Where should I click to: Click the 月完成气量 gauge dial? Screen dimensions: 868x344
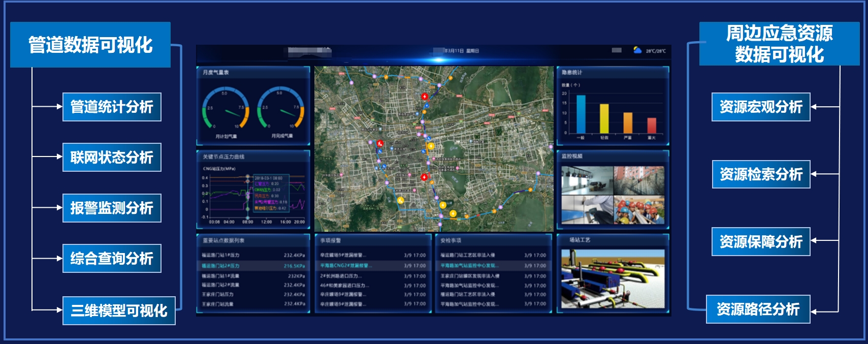[x=281, y=109]
